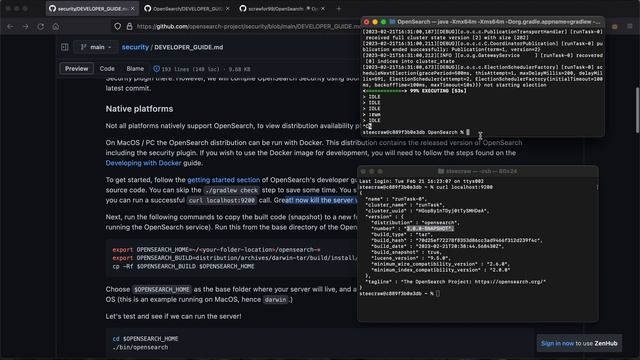The width and height of the screenshot is (640, 360).
Task: Click the "cluster_name" : "runTask" line
Action: (404, 205)
